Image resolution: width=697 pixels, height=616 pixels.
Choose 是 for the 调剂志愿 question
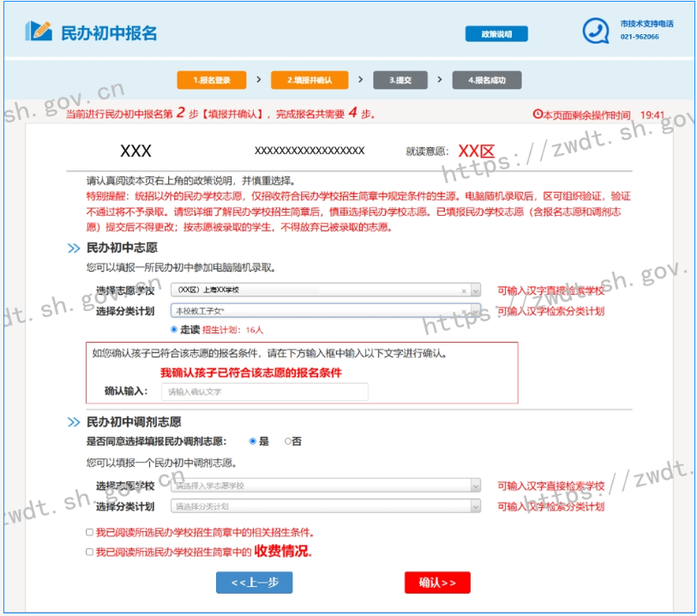[252, 442]
